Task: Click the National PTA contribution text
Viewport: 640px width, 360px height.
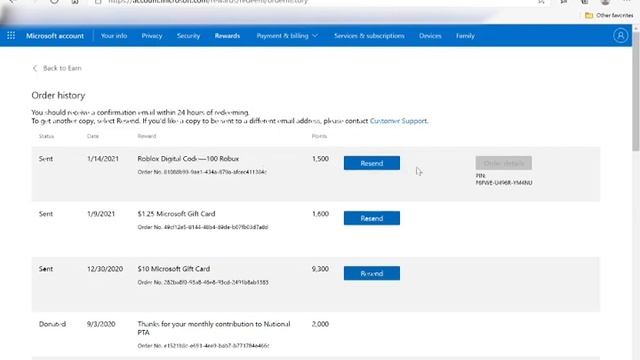Action: 214,328
